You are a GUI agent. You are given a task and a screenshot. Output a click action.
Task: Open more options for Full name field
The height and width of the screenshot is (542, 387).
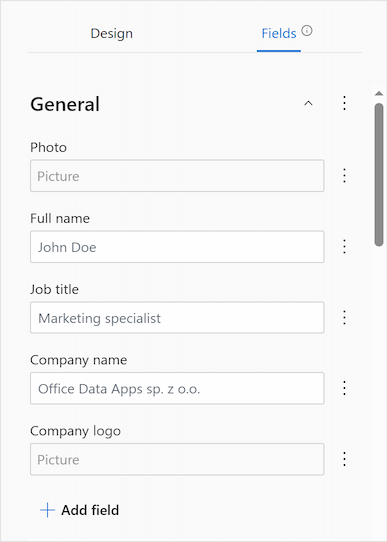pos(344,246)
